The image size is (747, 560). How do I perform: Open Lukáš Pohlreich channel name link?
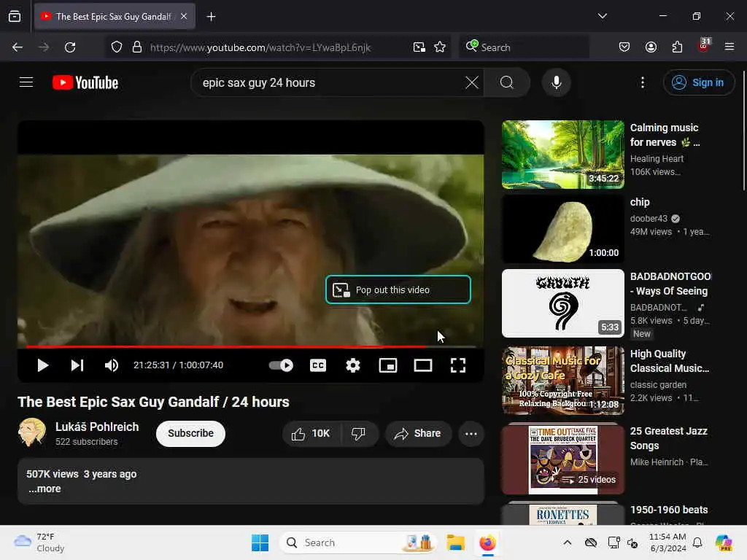tap(97, 427)
